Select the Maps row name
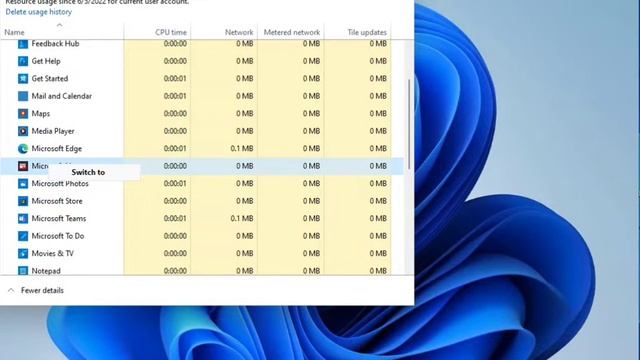The width and height of the screenshot is (640, 360). click(40, 113)
